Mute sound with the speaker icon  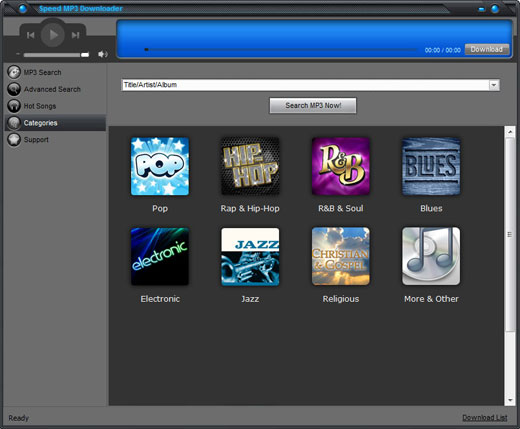coord(103,54)
